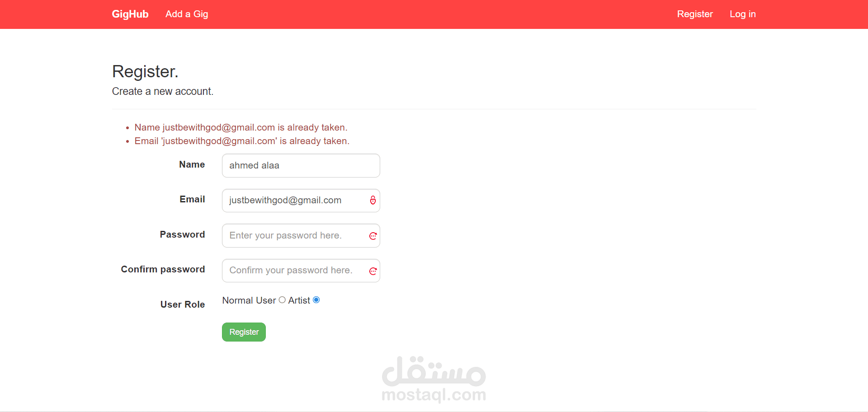Open the Add a Gig menu item

[x=187, y=14]
